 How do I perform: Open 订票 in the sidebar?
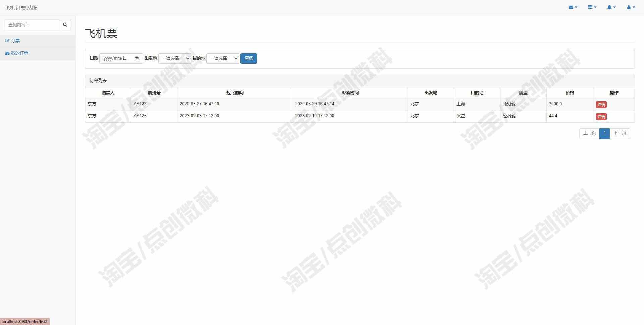coord(38,41)
